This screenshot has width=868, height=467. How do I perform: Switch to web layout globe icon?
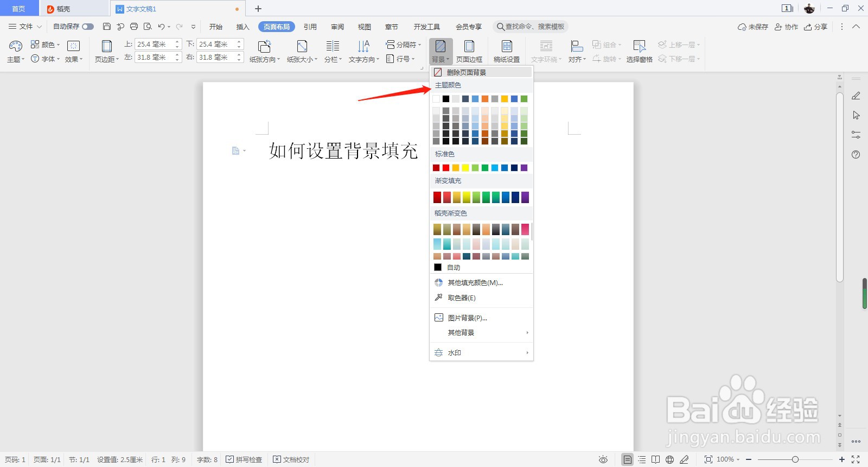click(x=670, y=459)
